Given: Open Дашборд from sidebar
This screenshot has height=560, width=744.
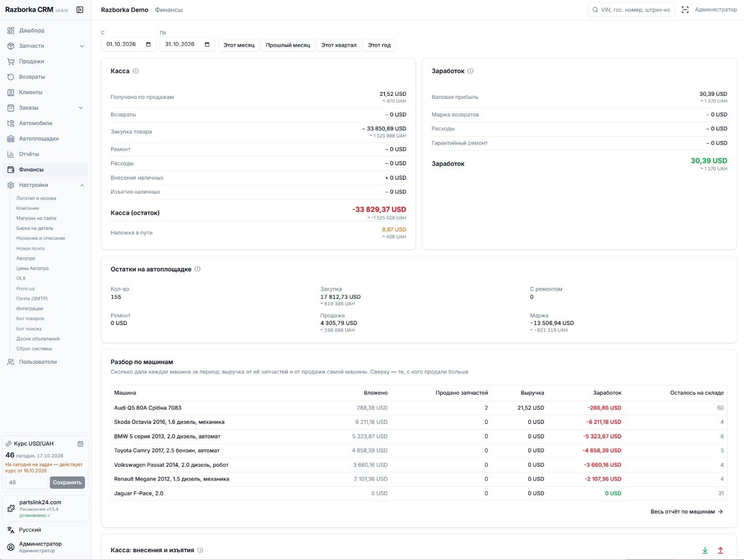Looking at the screenshot, I should tap(45, 30).
